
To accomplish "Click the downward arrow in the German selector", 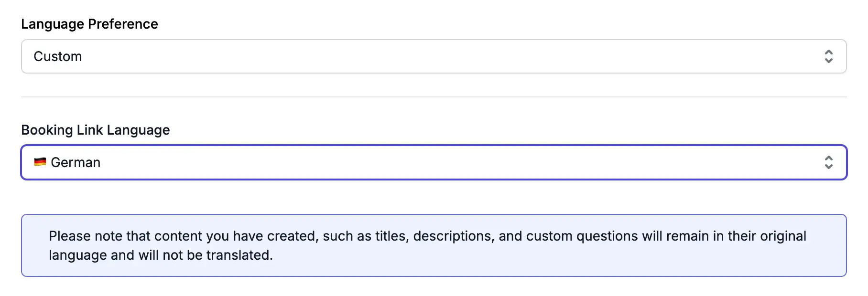I will click(x=828, y=167).
